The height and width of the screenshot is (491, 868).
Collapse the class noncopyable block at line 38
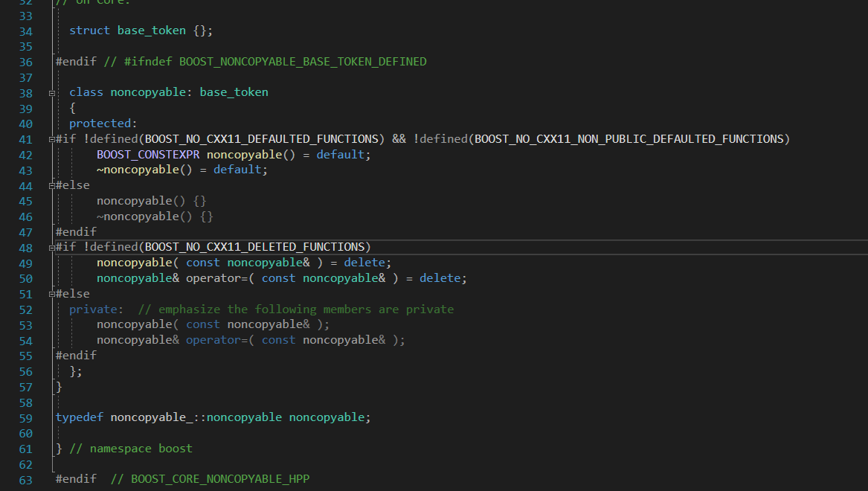click(x=52, y=93)
